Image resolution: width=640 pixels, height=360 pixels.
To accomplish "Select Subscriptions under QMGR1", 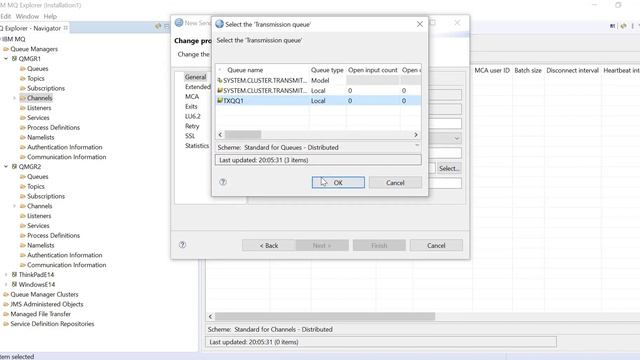I will [46, 88].
